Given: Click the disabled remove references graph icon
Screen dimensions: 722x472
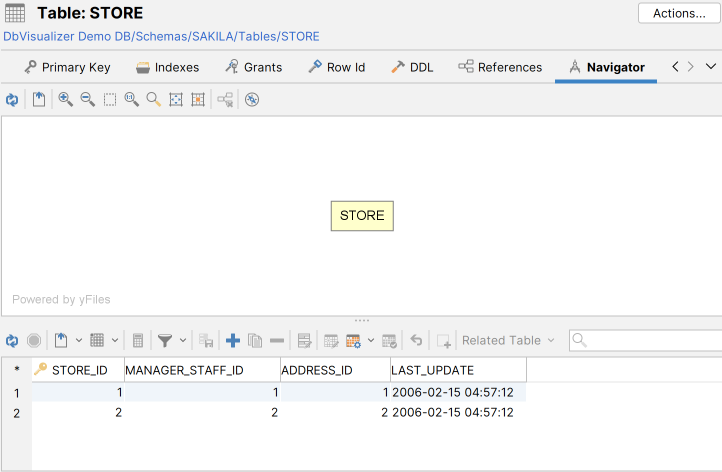Looking at the screenshot, I should coord(225,99).
